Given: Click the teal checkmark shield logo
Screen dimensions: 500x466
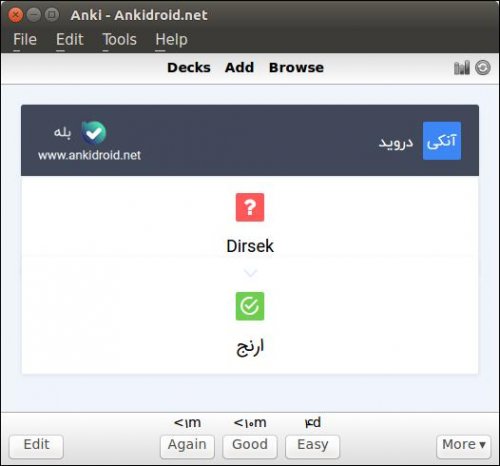Looking at the screenshot, I should pyautogui.click(x=94, y=133).
